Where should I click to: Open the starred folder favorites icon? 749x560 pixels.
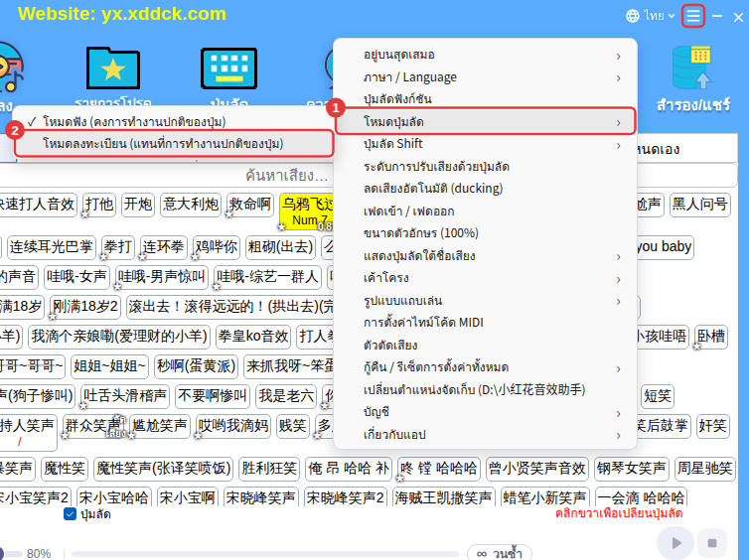point(113,69)
